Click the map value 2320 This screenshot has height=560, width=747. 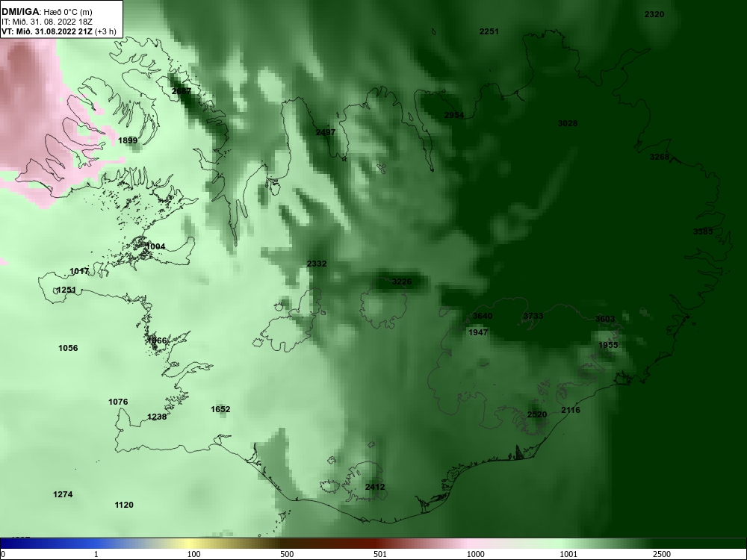click(x=654, y=15)
